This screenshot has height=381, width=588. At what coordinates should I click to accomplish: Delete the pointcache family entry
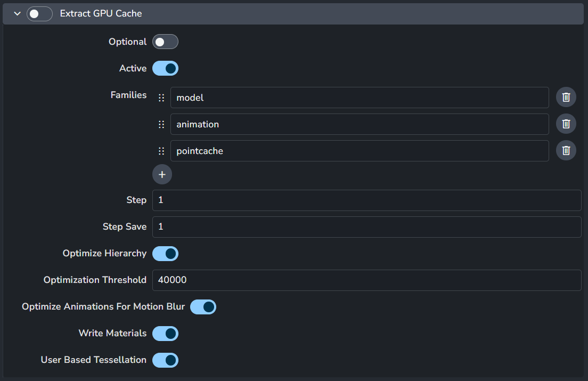point(566,151)
